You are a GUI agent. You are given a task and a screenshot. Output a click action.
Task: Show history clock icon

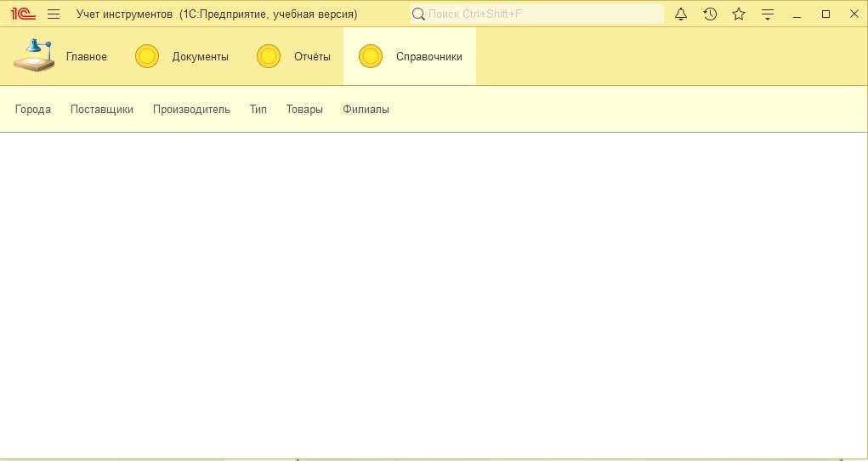click(x=710, y=14)
